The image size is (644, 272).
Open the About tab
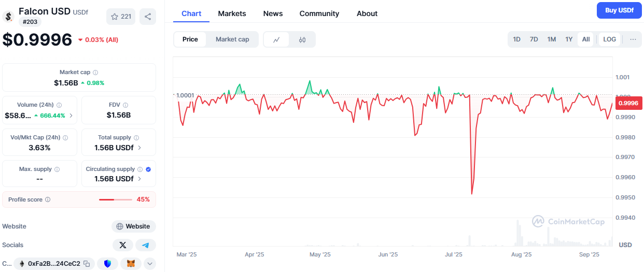(367, 13)
